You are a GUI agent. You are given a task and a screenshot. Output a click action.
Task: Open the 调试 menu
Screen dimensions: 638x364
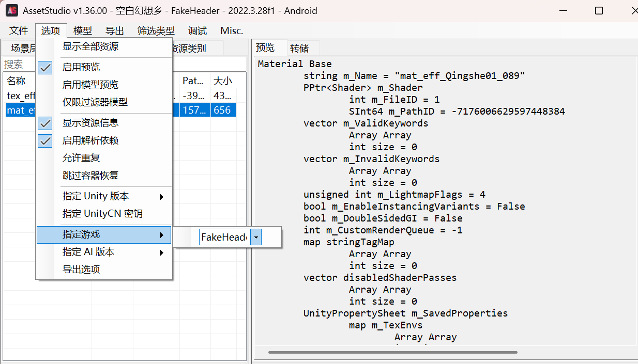click(x=198, y=31)
